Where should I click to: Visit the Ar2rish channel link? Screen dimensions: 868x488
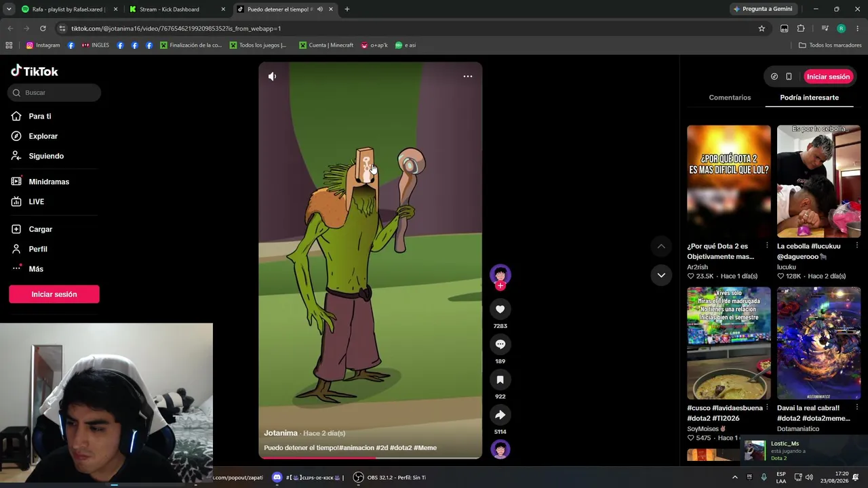pyautogui.click(x=698, y=267)
